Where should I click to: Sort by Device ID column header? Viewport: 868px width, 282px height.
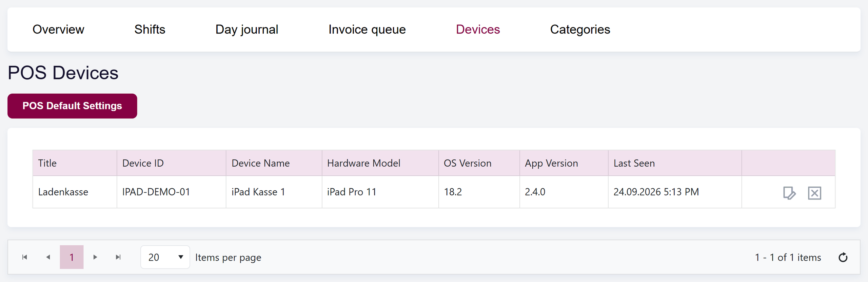click(172, 163)
